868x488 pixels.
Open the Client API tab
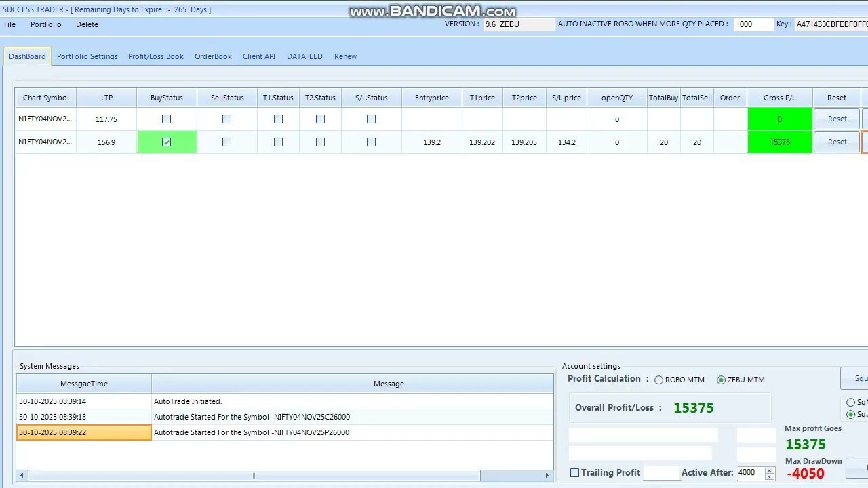coord(258,56)
